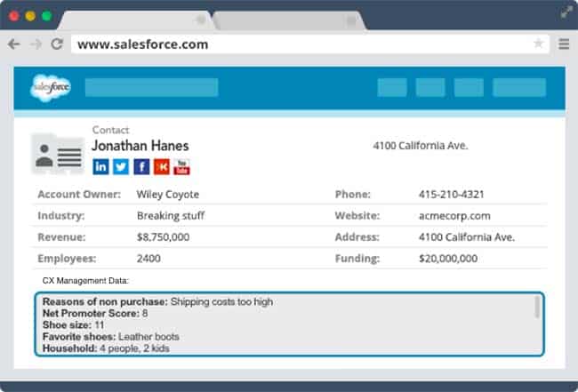Open the orange Klout icon
Image resolution: width=578 pixels, height=392 pixels.
162,167
